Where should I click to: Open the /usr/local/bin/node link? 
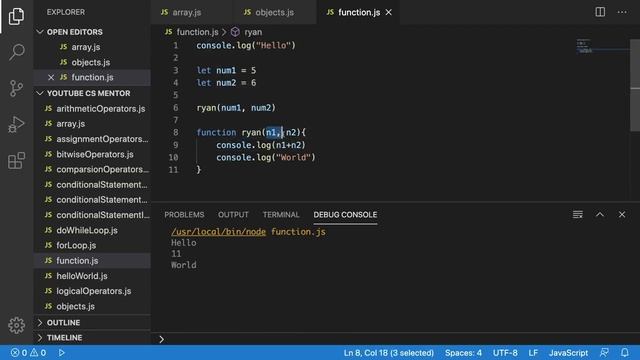(218, 232)
